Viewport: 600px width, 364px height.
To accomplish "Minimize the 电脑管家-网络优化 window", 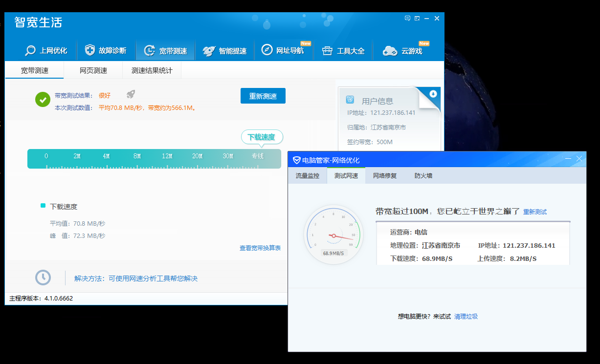I will [568, 159].
